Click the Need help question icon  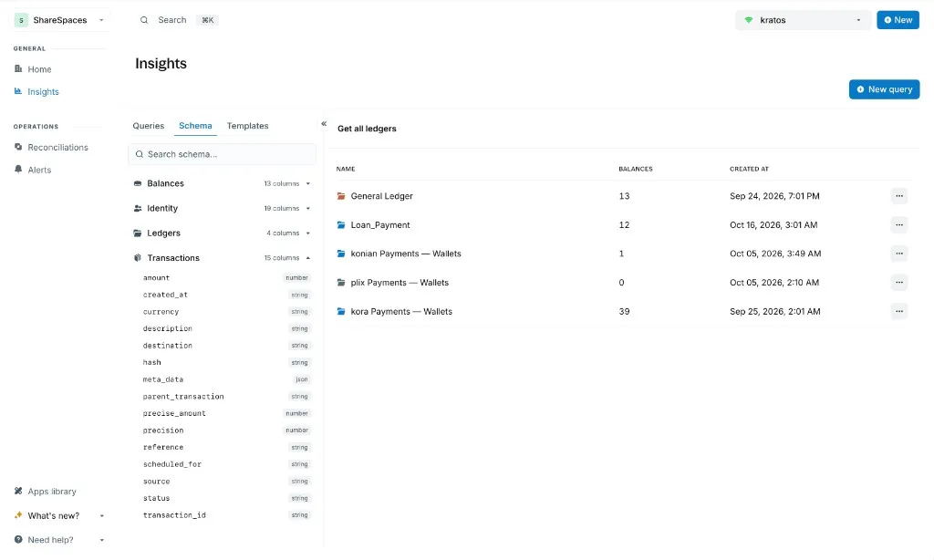(x=18, y=540)
